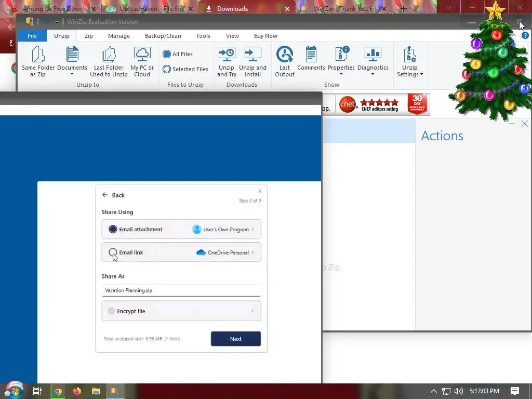Click Unzip and Try button

click(227, 61)
